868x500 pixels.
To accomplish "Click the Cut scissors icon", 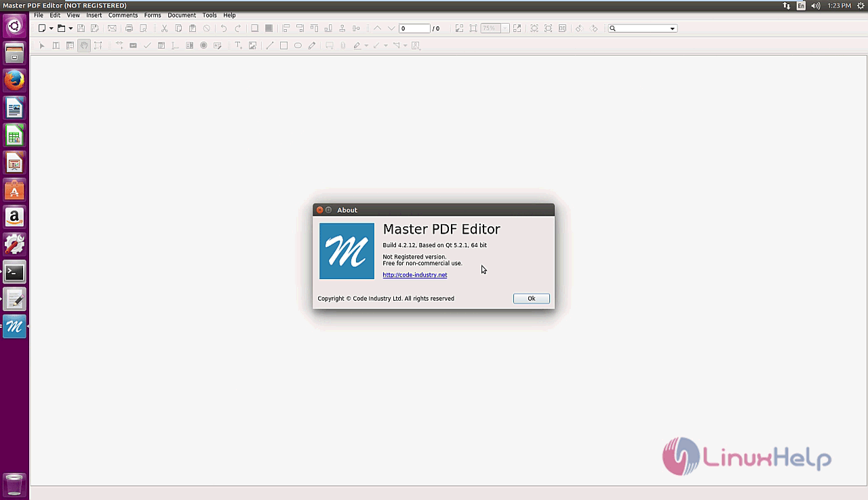I will click(x=164, y=28).
